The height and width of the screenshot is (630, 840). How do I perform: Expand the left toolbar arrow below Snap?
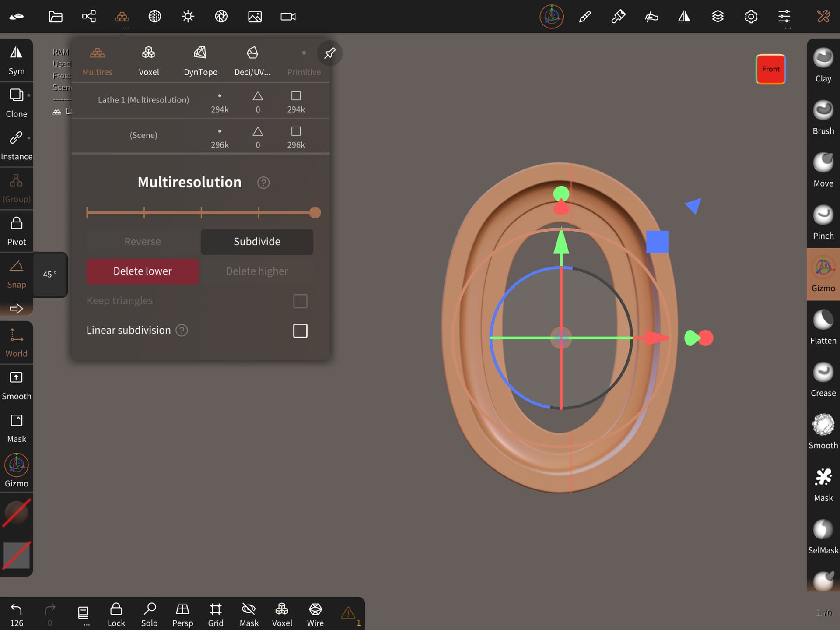coord(16,308)
